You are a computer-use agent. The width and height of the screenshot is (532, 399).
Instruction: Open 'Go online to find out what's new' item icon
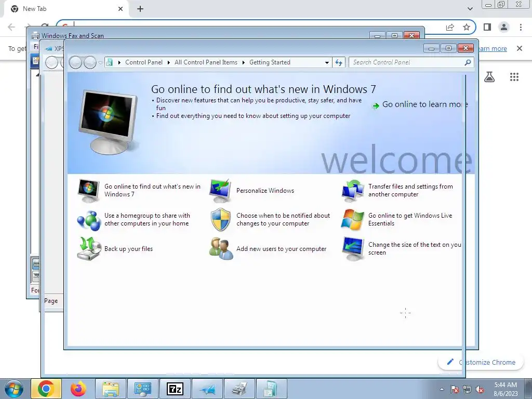pyautogui.click(x=88, y=190)
